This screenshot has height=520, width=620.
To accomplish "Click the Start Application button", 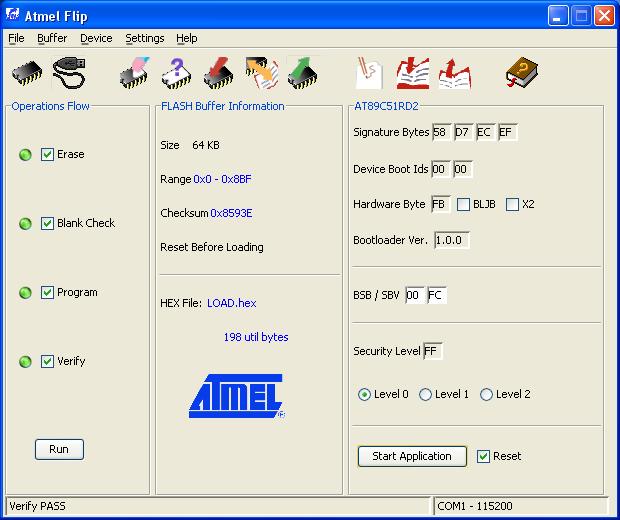I will (412, 456).
